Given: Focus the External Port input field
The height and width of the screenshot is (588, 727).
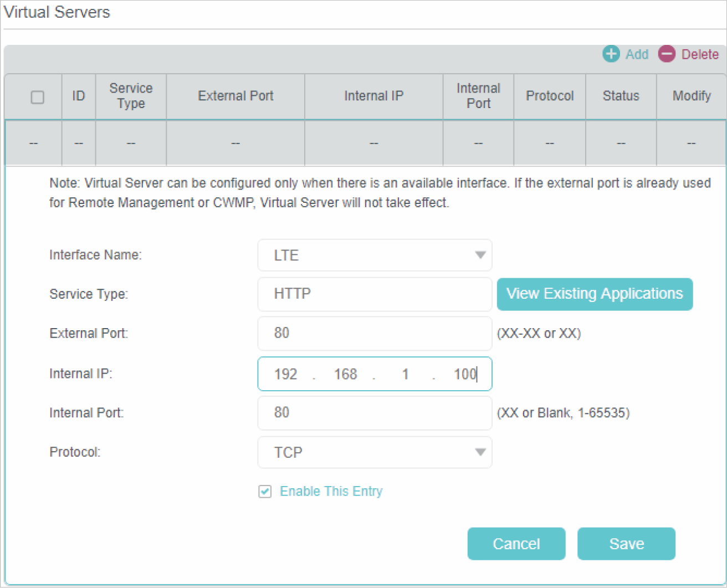Looking at the screenshot, I should (375, 333).
